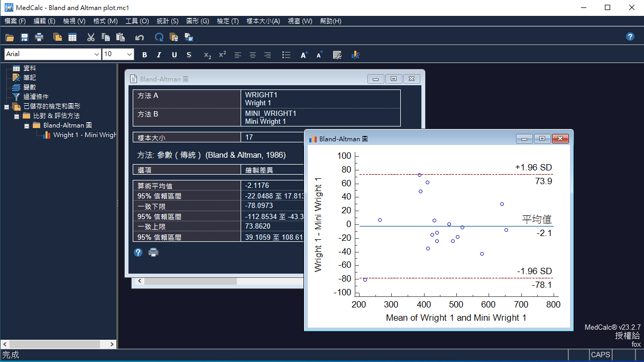Click the 平均值 label on the plot
This screenshot has height=362, width=644.
[x=537, y=219]
